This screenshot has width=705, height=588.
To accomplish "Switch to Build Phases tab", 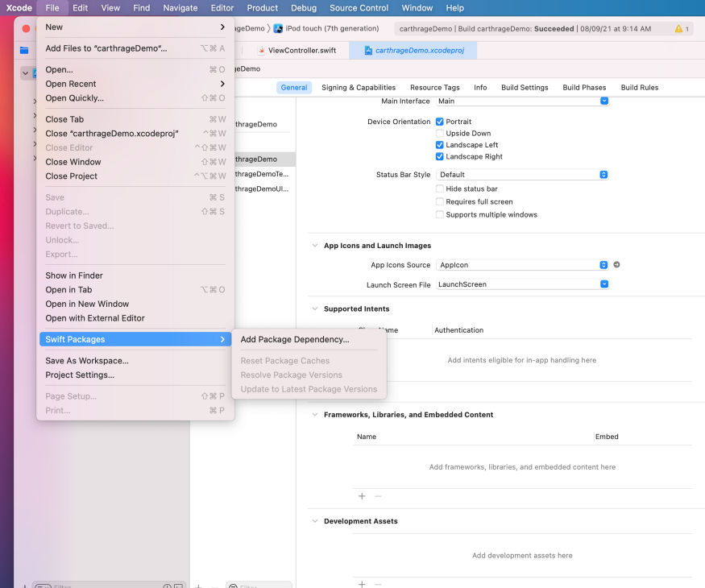I will coord(584,88).
